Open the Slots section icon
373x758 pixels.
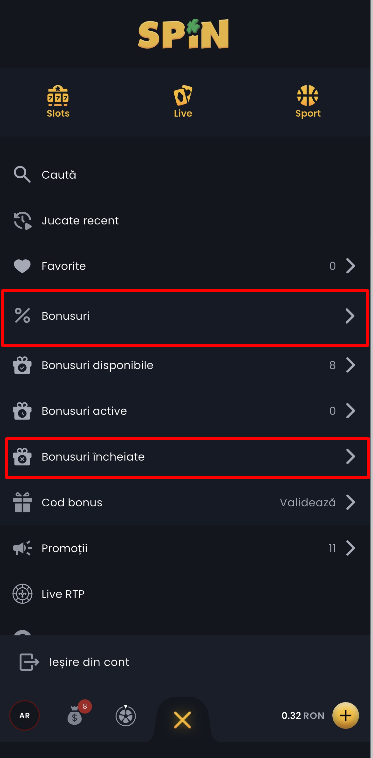click(58, 96)
